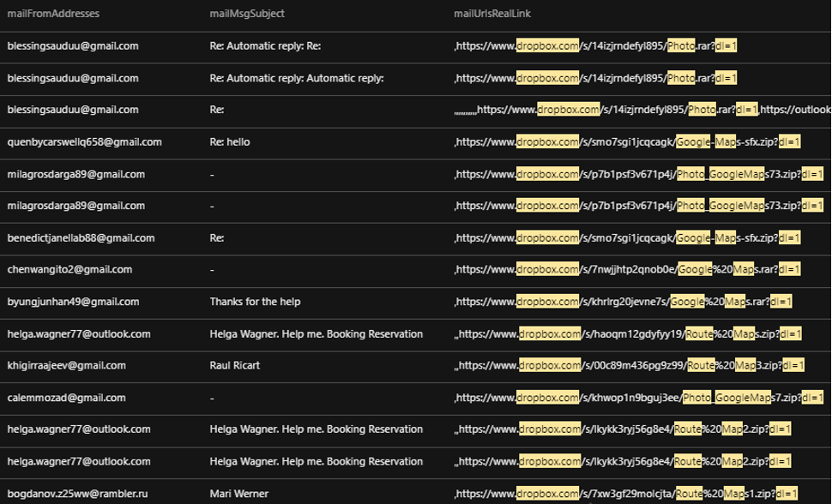Click the "Re: hello" subject cell
The image size is (832, 504).
pyautogui.click(x=230, y=142)
